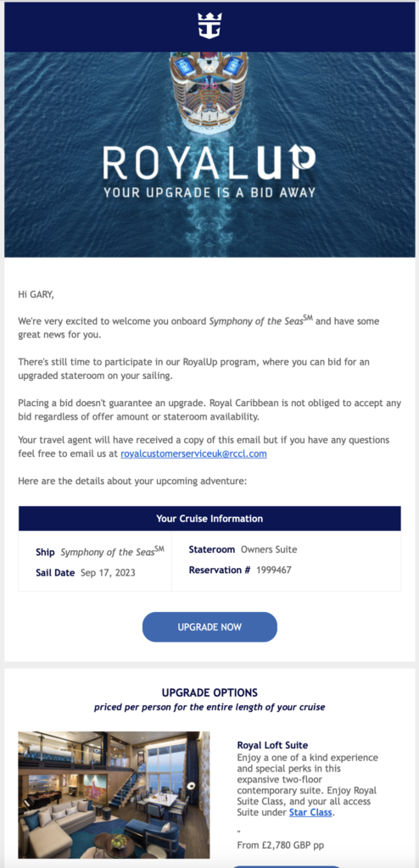
Task: Click the Your Cruise Information header bar
Action: point(209,519)
